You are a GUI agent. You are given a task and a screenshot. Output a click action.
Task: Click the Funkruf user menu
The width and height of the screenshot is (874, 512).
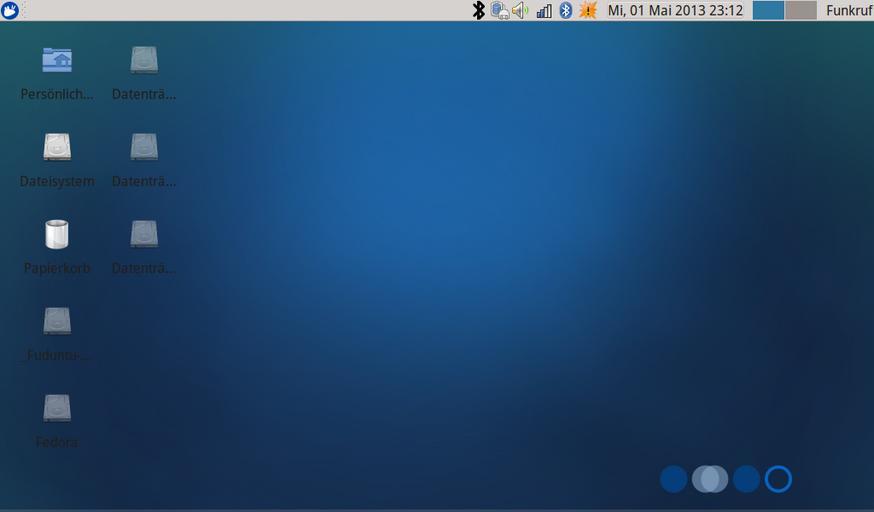pyautogui.click(x=848, y=10)
